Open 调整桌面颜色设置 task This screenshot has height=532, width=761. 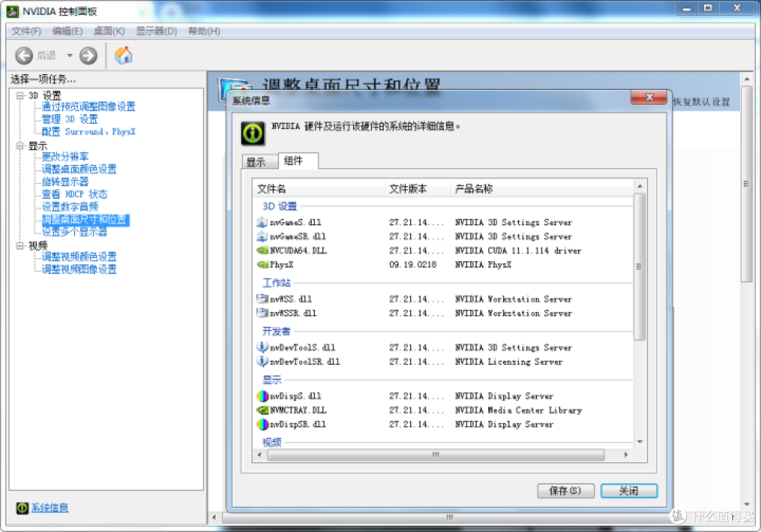(x=79, y=169)
